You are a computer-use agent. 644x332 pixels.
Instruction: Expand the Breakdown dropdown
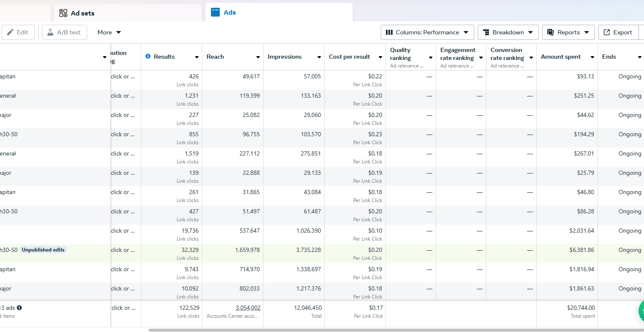click(508, 32)
